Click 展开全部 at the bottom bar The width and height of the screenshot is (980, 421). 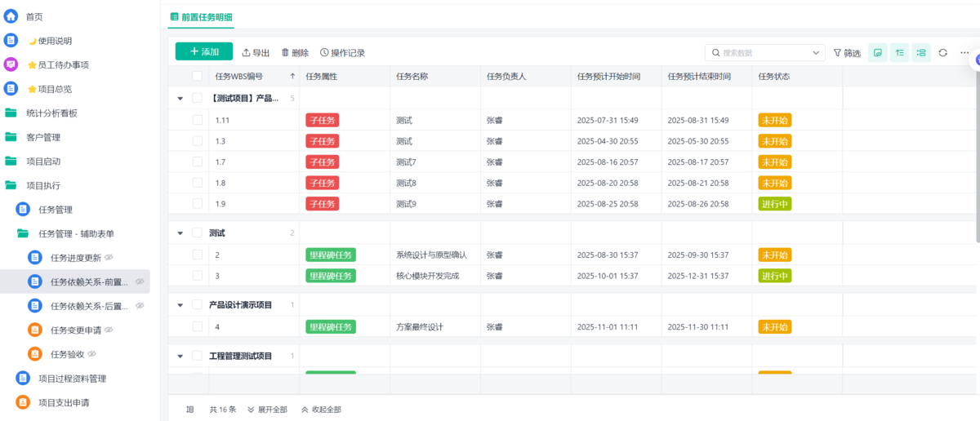point(266,410)
